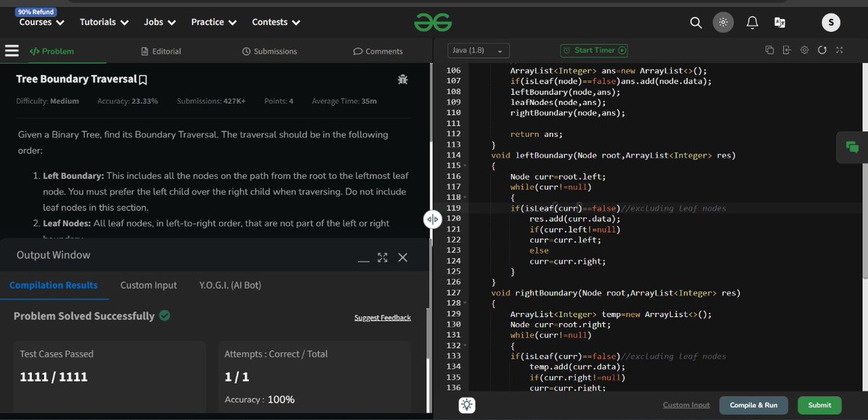Image resolution: width=868 pixels, height=420 pixels.
Task: Open the GeeksforGeeks home logo
Action: point(433,22)
